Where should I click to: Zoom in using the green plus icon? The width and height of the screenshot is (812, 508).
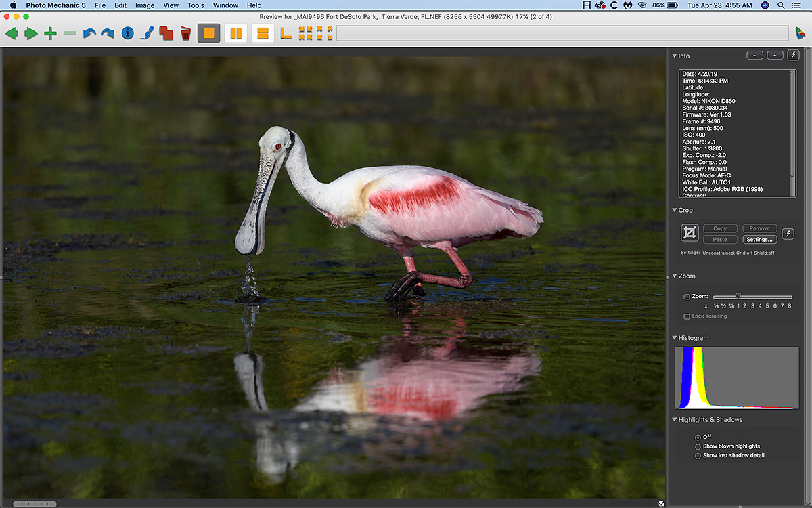[x=50, y=33]
